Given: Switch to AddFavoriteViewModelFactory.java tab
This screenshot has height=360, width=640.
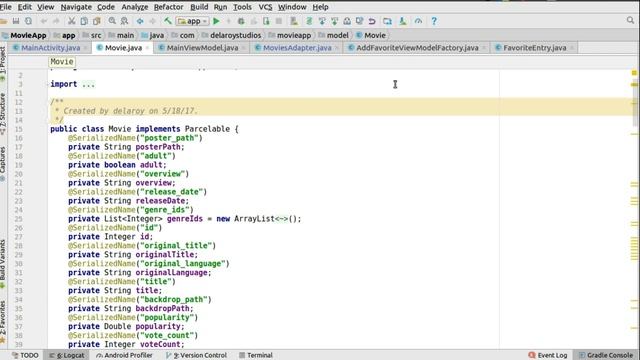Looking at the screenshot, I should (x=417, y=48).
